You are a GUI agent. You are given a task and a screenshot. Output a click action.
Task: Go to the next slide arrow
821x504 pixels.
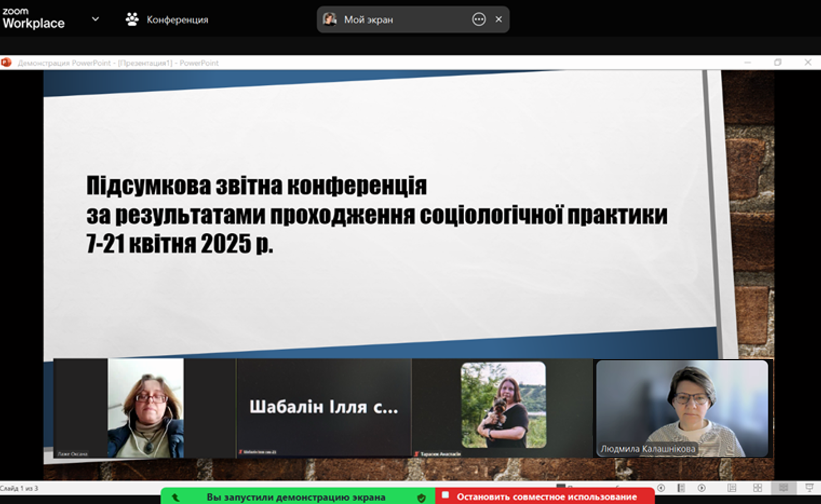[x=702, y=488]
